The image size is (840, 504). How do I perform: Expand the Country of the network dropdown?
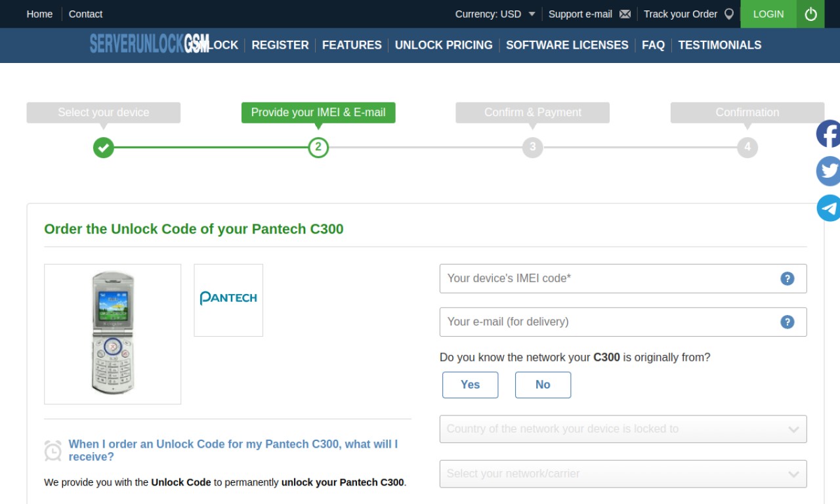[x=623, y=429]
